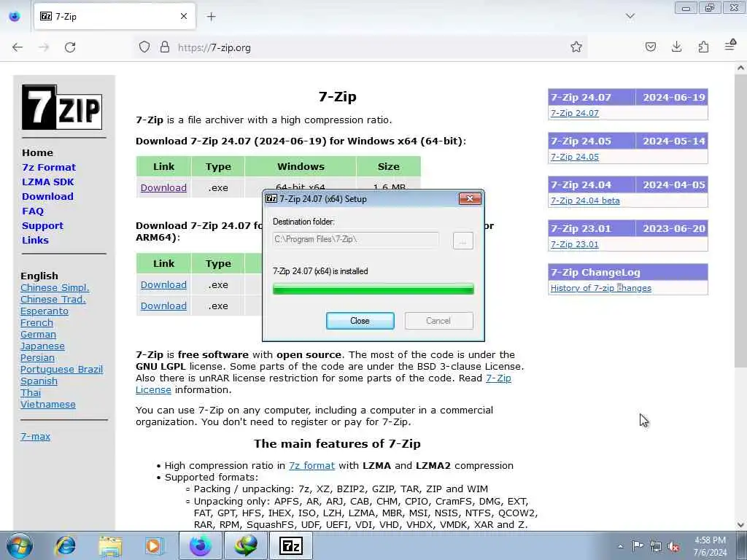Click the page scrollbar down arrow
The image size is (747, 560).
[740, 524]
